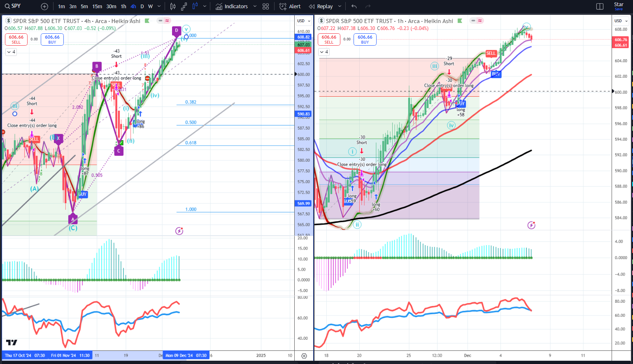Click the S symbol logo on 4h chart
The width and height of the screenshot is (633, 364).
click(8, 21)
